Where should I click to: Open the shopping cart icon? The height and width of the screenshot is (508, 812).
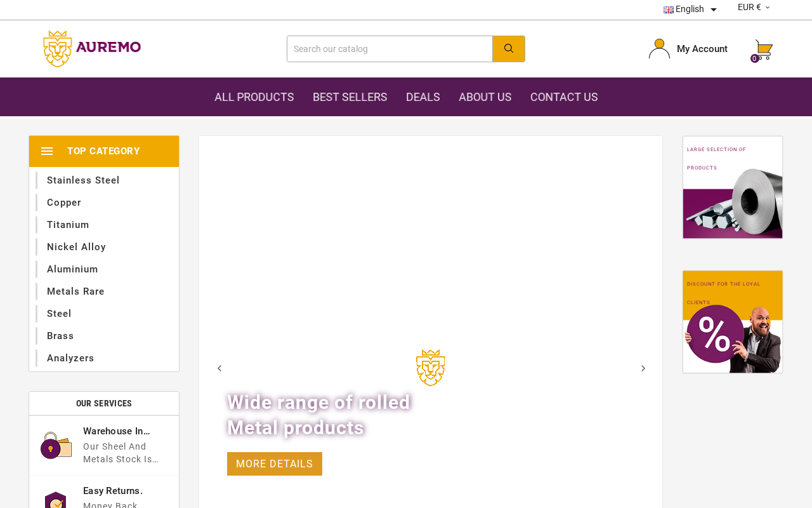(763, 50)
